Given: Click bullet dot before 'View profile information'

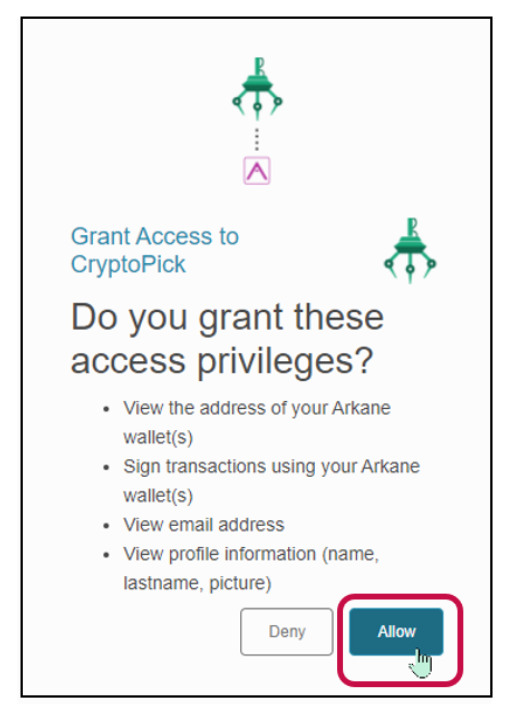Looking at the screenshot, I should click(106, 555).
